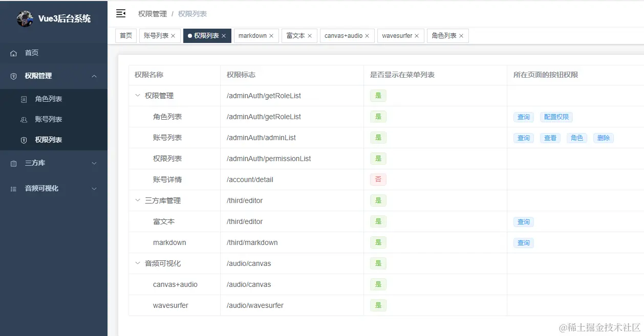Open 账号列表 in the sidebar
Viewport: 644px width, 336px height.
54,120
